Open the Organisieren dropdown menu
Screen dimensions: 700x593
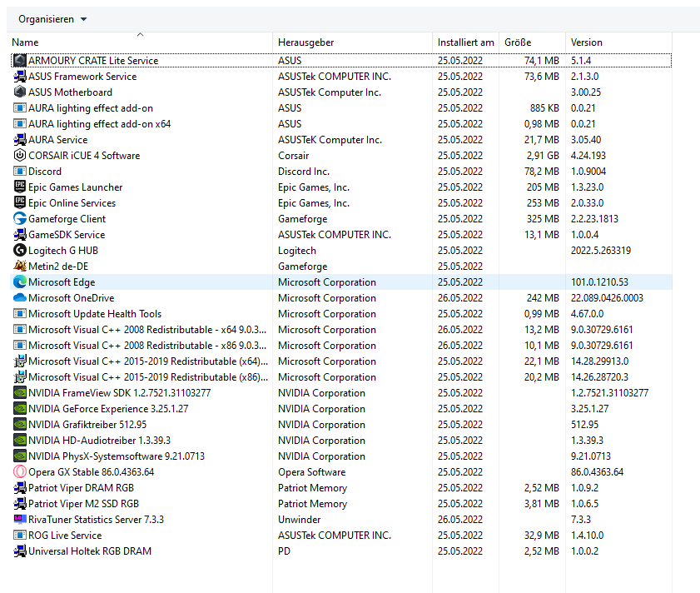coord(52,19)
